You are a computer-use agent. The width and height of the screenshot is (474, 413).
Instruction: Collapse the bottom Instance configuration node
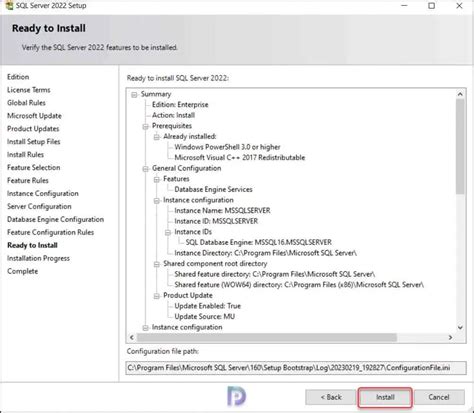[x=145, y=328]
